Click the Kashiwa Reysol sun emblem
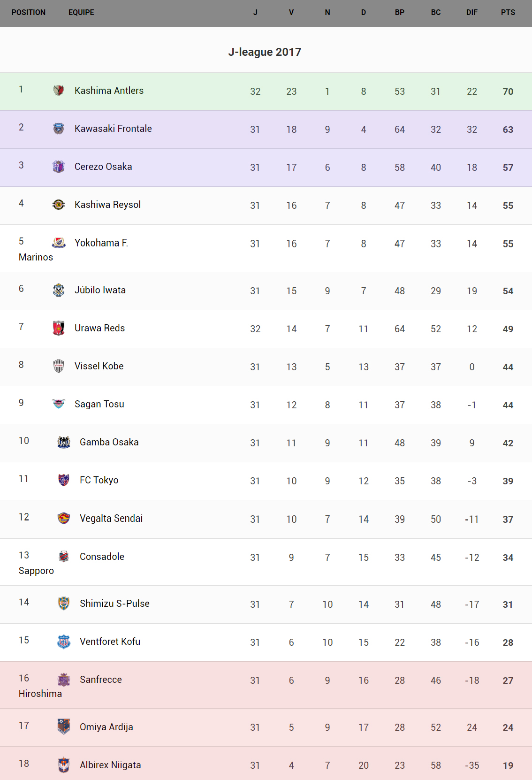This screenshot has height=780, width=532. 59,204
